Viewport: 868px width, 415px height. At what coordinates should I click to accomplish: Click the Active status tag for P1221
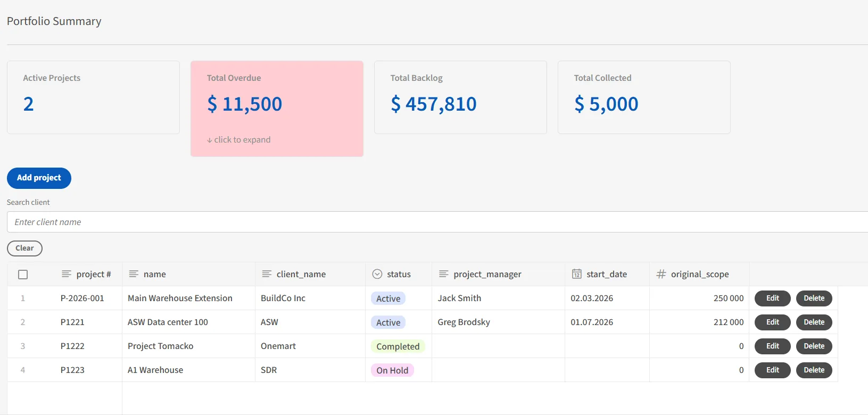tap(388, 322)
